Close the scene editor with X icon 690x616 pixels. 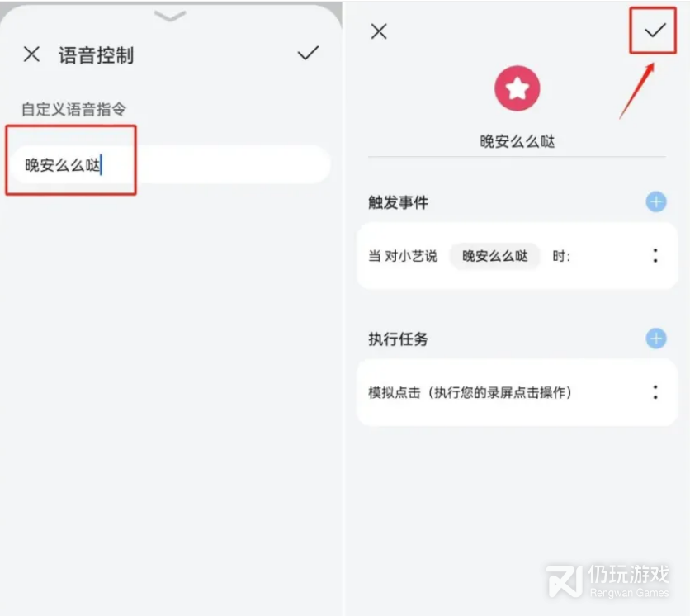click(x=379, y=31)
